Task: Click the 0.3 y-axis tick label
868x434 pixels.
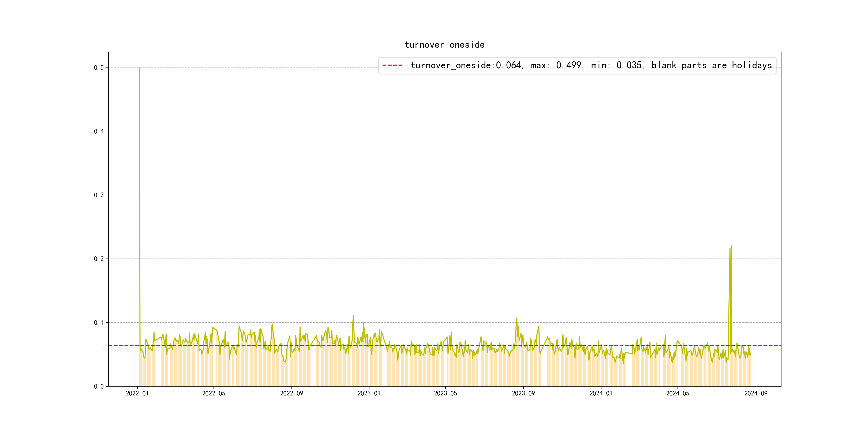Action: tap(99, 195)
